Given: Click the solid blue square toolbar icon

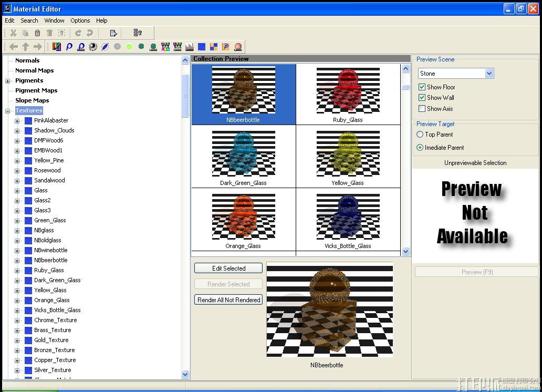Looking at the screenshot, I should (x=202, y=46).
